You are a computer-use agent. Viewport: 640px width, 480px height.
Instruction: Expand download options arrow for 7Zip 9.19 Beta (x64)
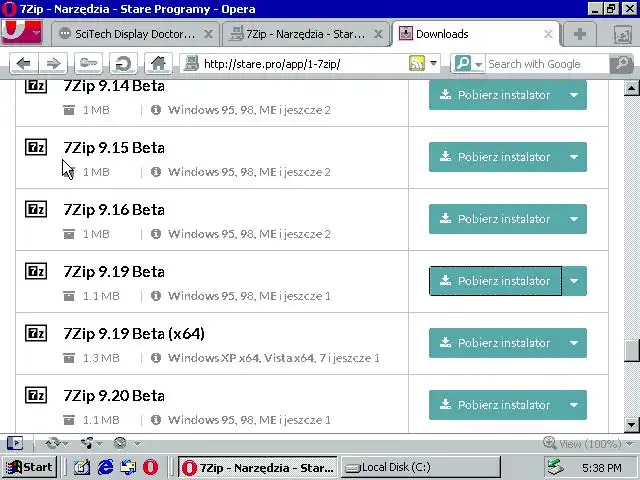point(574,343)
